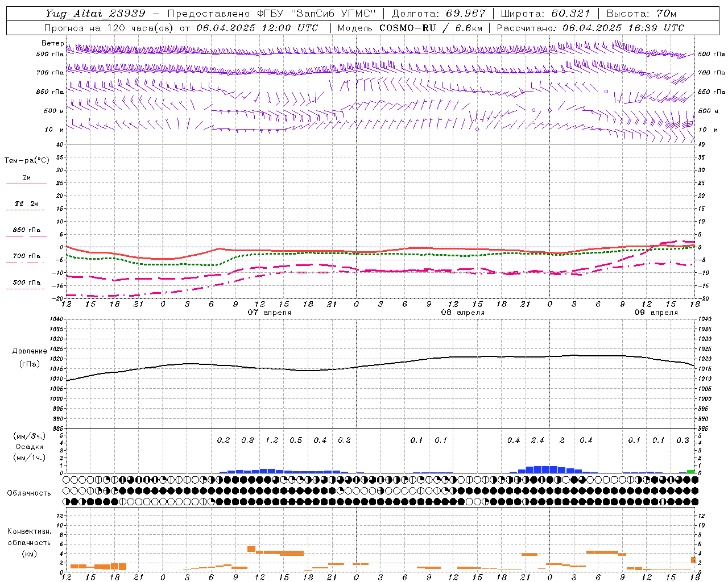Click the station title Yug_Altai_23939
Screen dimensions: 728x582
click(96, 14)
